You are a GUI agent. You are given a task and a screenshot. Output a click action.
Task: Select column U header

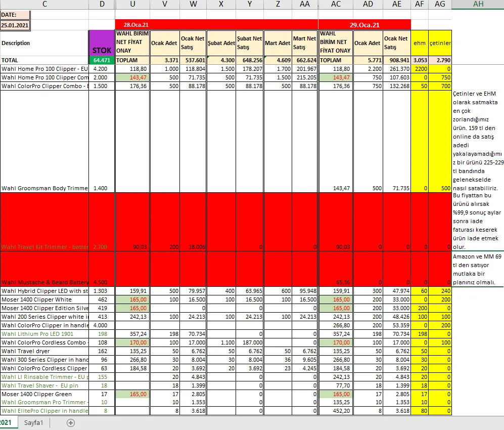point(132,4)
